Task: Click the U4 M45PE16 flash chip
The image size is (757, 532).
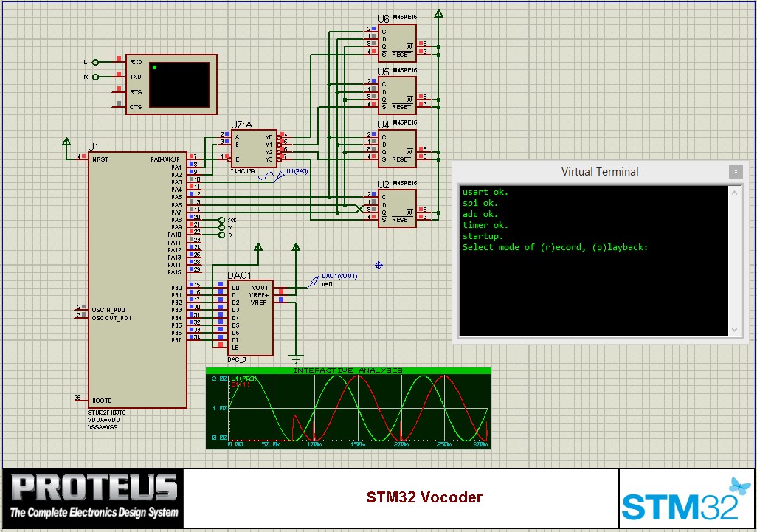Action: point(397,148)
